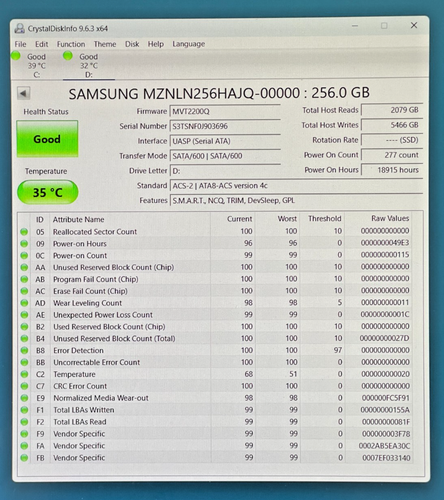
Task: Select the D: drive health indicator
Action: [68, 56]
